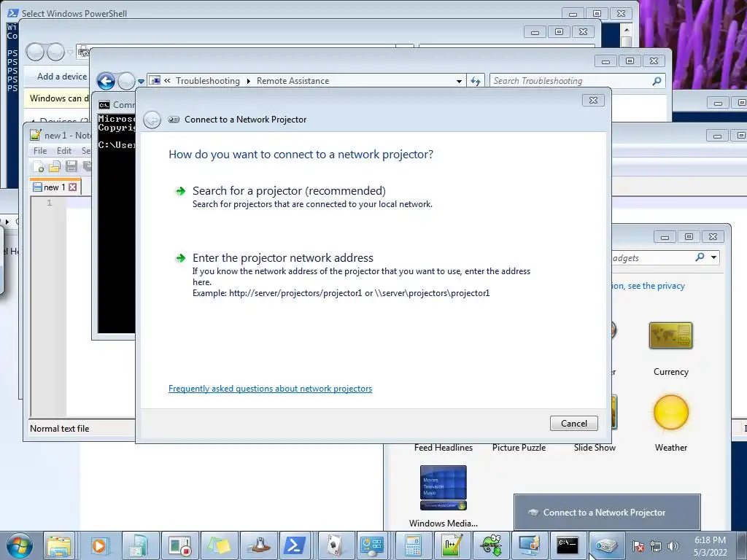Select the Currency gadget
The height and width of the screenshot is (560, 747).
point(671,349)
